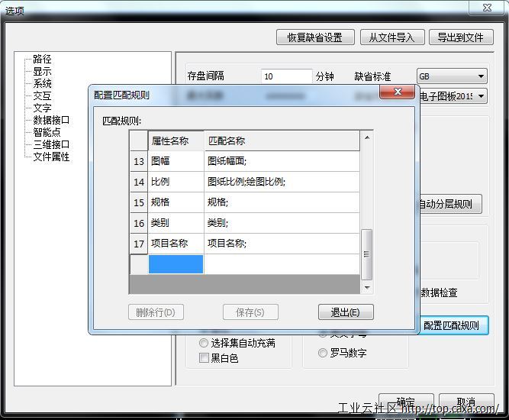Click the rules table scrollbar thumb
This screenshot has height=420, width=509.
pos(366,254)
